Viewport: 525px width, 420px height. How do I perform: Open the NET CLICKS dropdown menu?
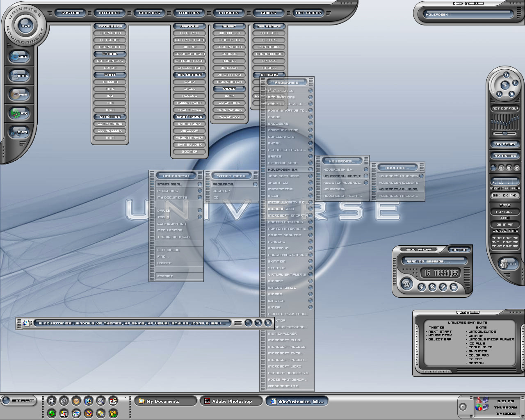click(x=308, y=13)
